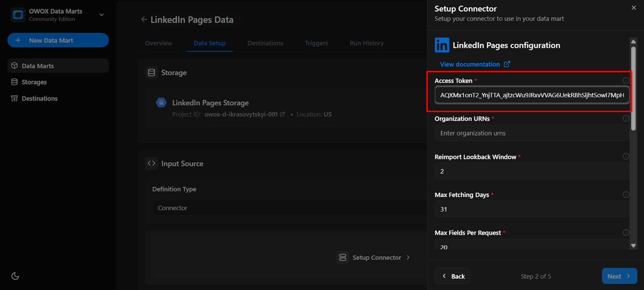This screenshot has height=290, width=644.
Task: Click the Max Fetching Days field
Action: [x=532, y=209]
